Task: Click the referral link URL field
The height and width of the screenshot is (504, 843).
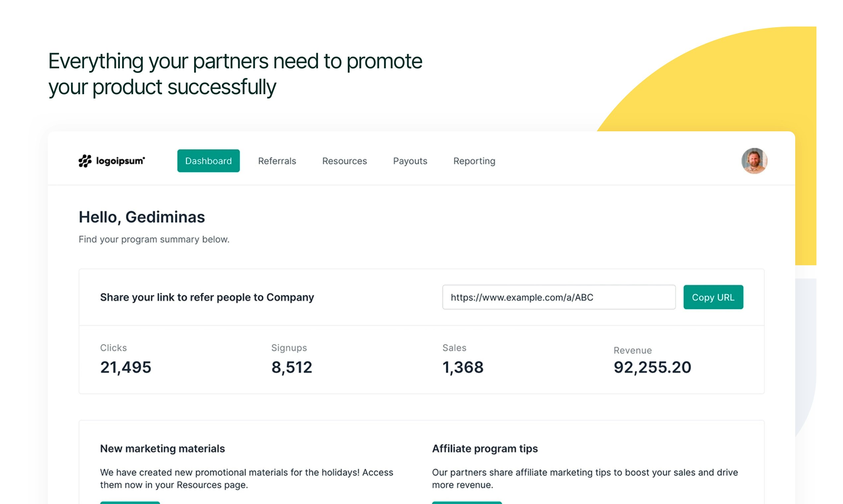Action: click(559, 297)
